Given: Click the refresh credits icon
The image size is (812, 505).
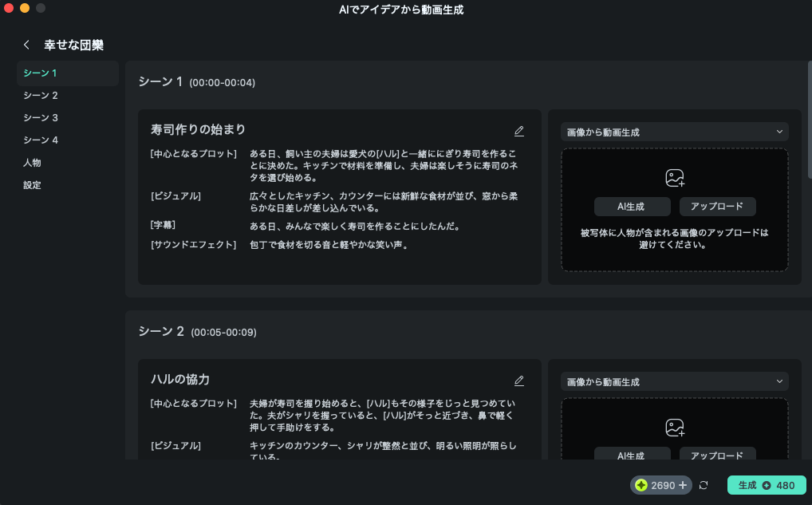Looking at the screenshot, I should click(704, 485).
